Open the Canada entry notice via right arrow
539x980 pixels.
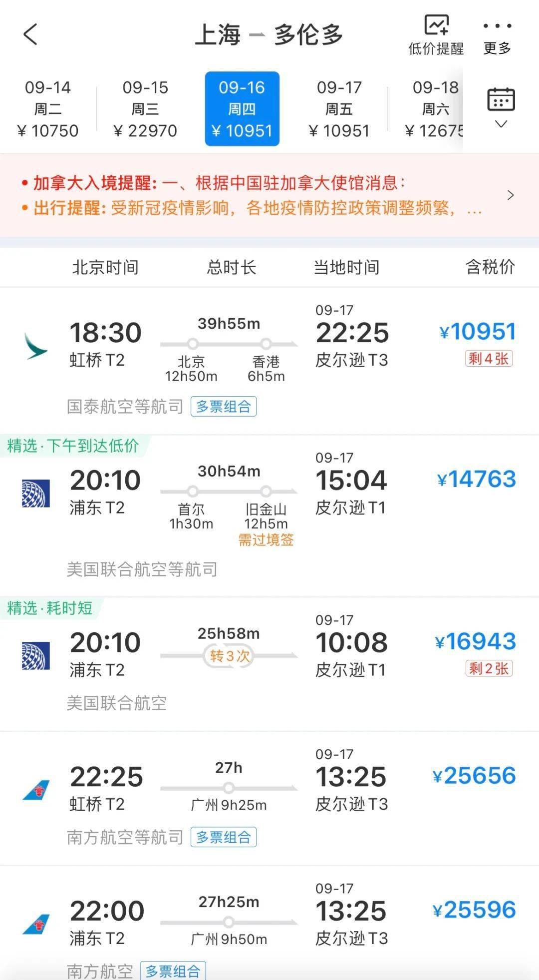pyautogui.click(x=511, y=195)
